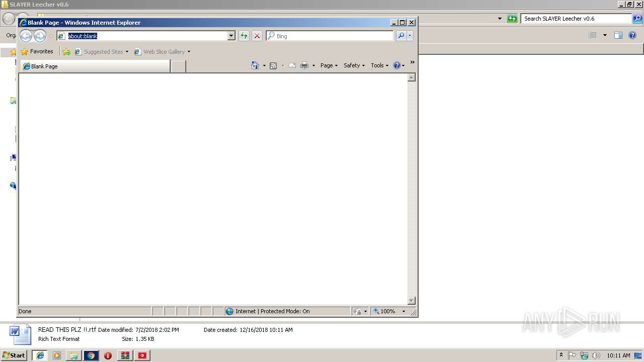The height and width of the screenshot is (362, 644).
Task: Click the Action Center flag tray icon
Action: (x=573, y=355)
